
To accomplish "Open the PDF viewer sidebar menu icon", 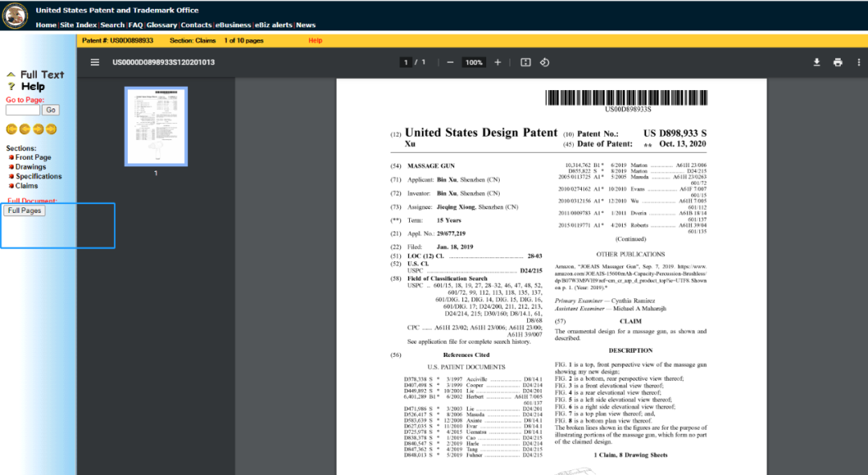I will tap(95, 63).
